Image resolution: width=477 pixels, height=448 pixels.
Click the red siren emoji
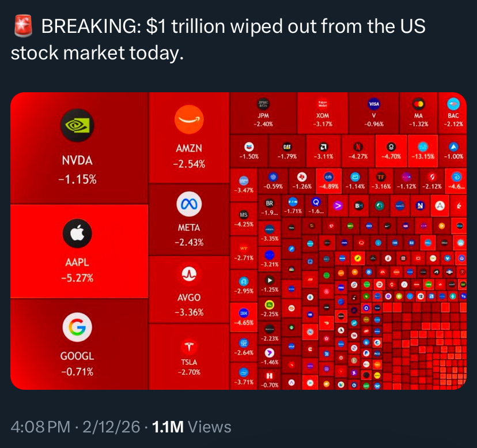tap(21, 27)
